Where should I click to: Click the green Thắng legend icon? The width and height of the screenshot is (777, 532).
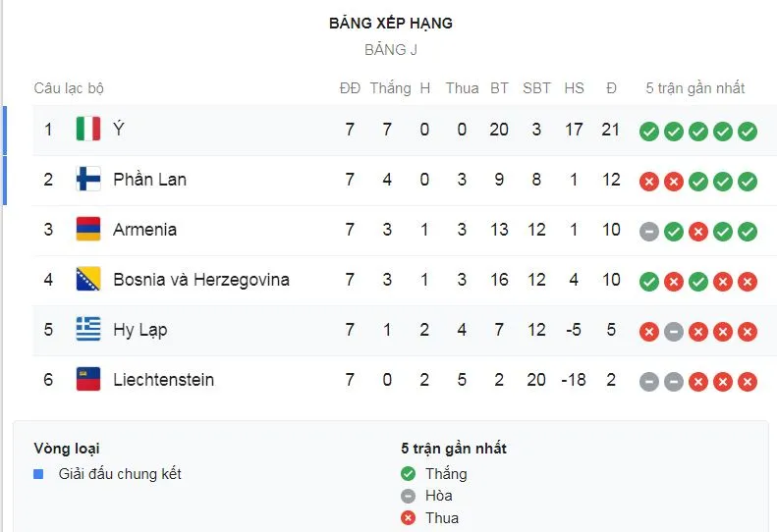pyautogui.click(x=409, y=474)
